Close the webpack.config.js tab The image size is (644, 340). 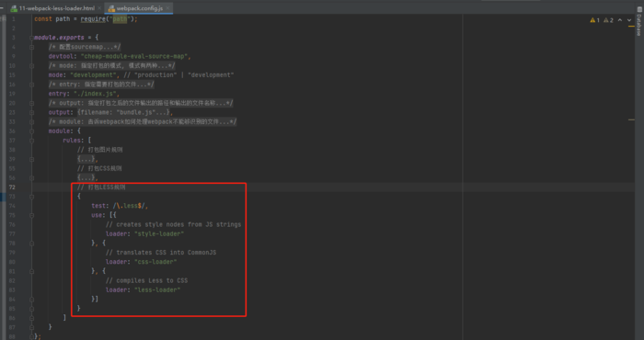[x=167, y=8]
